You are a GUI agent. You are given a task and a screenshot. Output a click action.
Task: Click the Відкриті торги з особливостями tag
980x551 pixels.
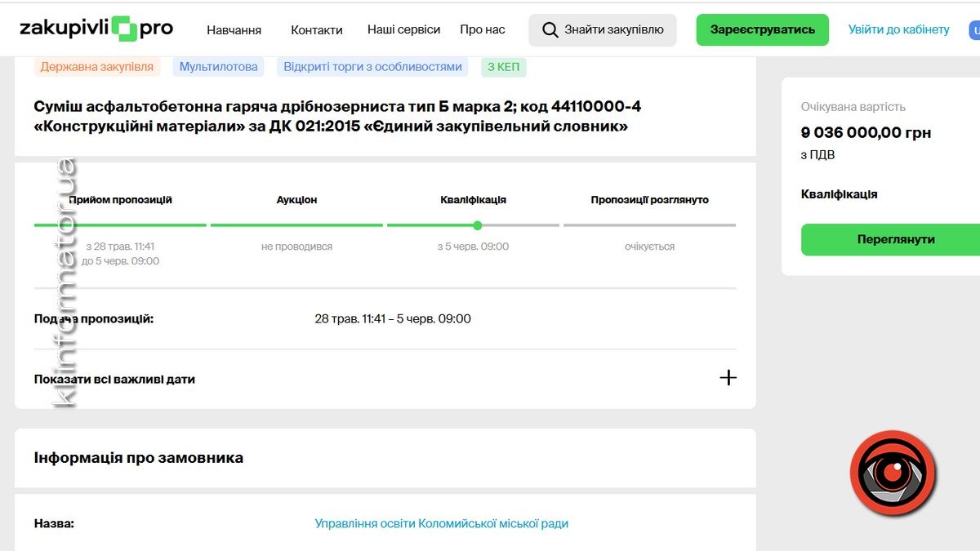[x=372, y=68]
